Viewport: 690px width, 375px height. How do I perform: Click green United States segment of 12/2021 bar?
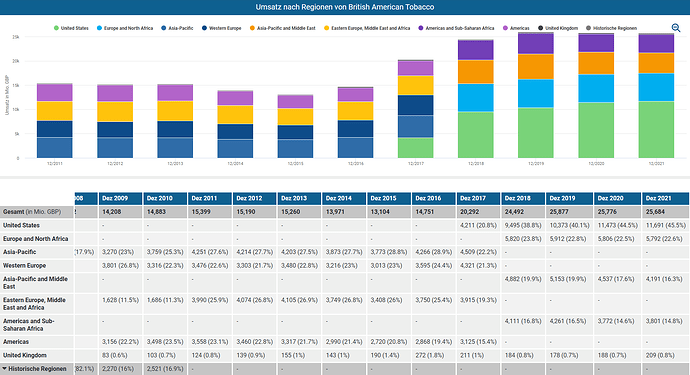coord(656,130)
